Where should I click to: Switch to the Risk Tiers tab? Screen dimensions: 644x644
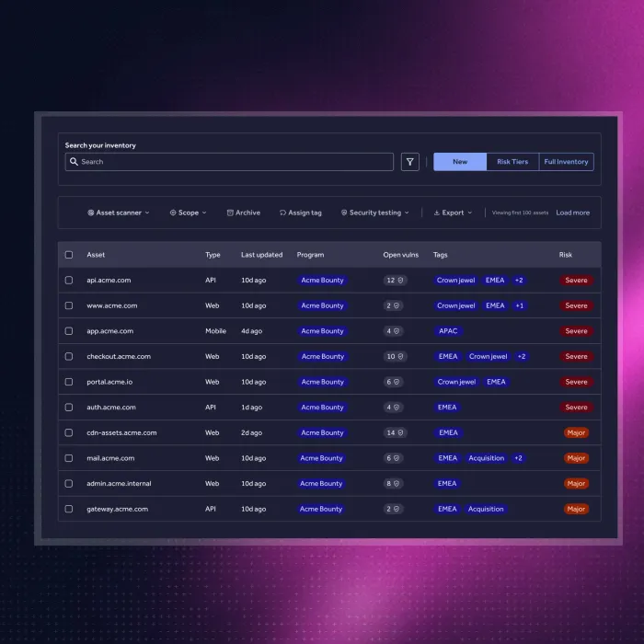pyautogui.click(x=512, y=162)
